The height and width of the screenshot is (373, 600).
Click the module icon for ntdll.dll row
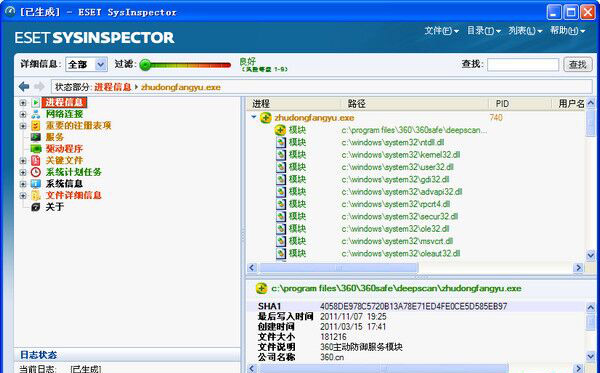[x=281, y=143]
